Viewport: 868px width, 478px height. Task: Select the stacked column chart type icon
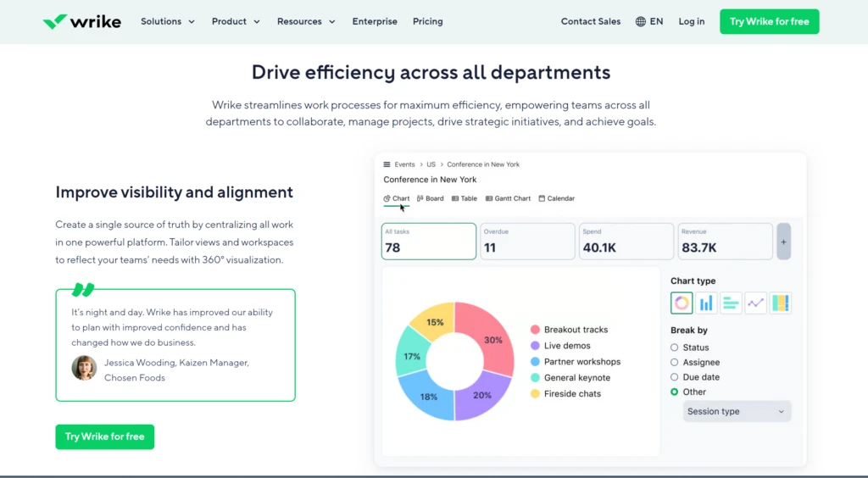click(x=780, y=303)
